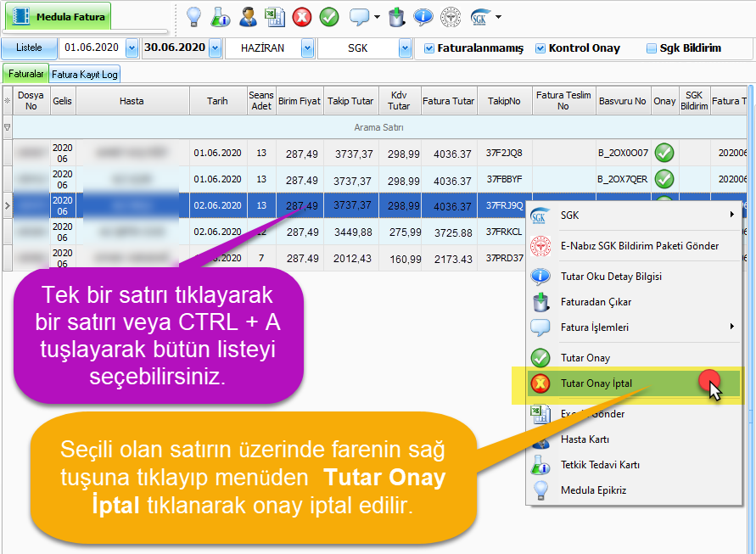Screen dimensions: 756x554
Task: Expand the SGK institution dropdown
Action: tap(405, 48)
